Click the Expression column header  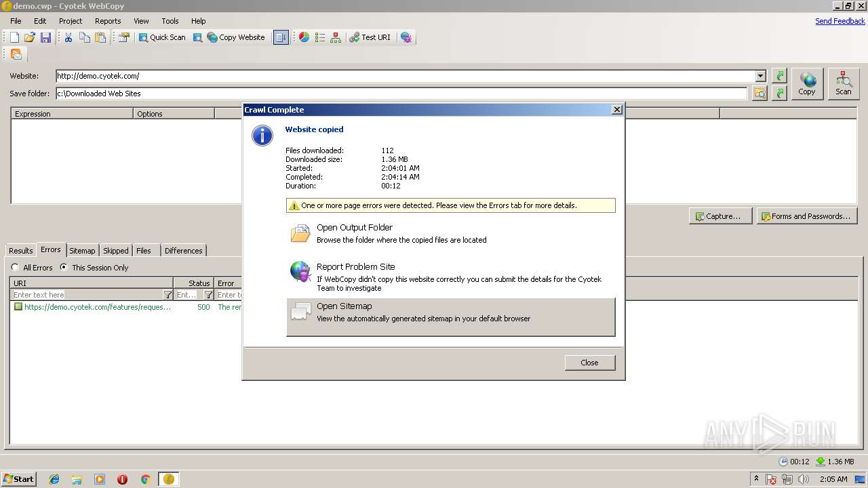(x=73, y=113)
